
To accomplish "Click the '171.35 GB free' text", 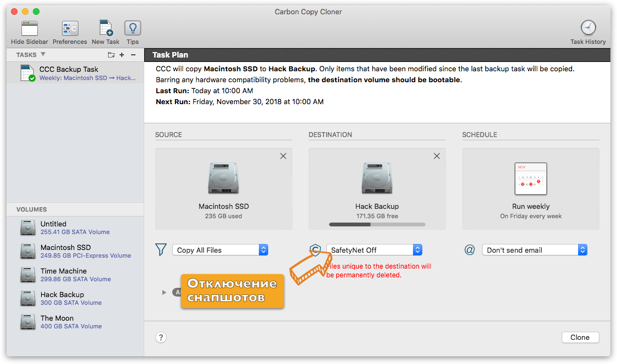I will (377, 216).
